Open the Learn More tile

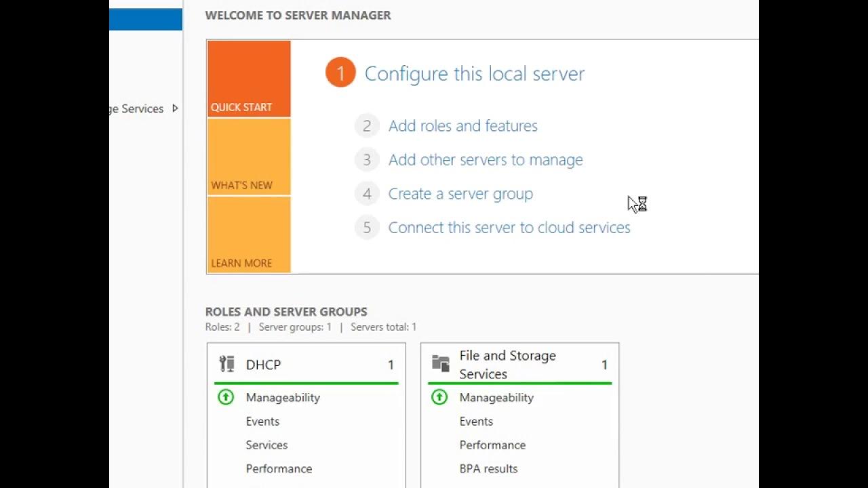(249, 235)
